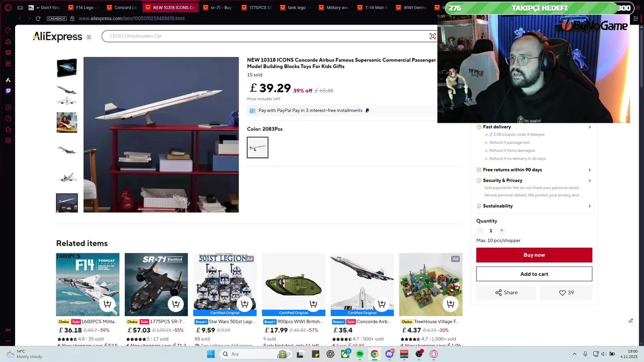Open the GX Control speedometer icon in sidebar
This screenshot has height=362, width=644.
[8, 31]
